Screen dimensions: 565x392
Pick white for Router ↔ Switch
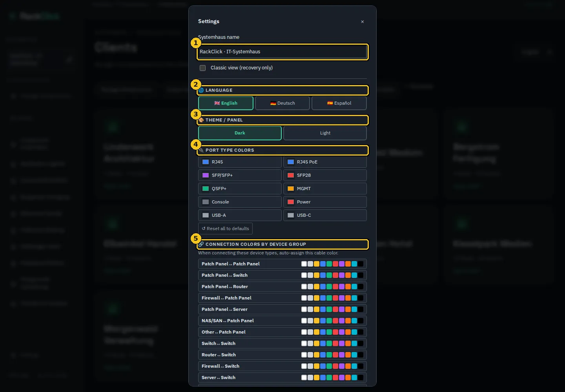coord(304,355)
